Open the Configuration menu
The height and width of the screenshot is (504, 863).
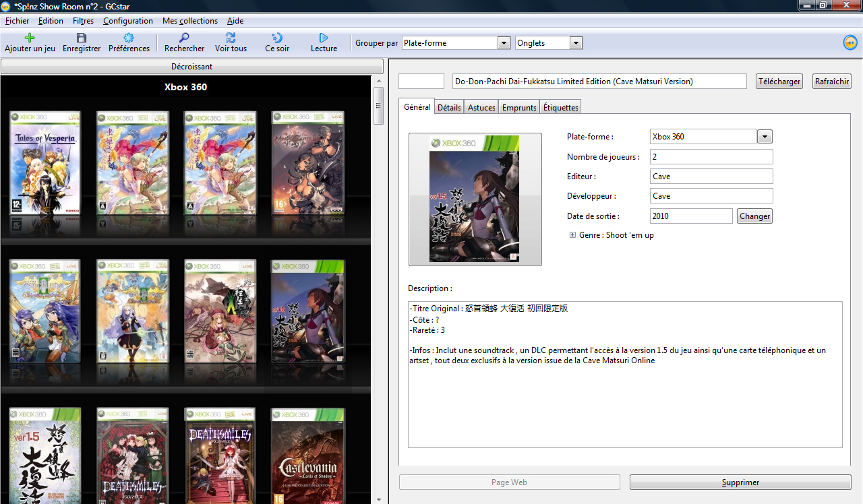128,21
